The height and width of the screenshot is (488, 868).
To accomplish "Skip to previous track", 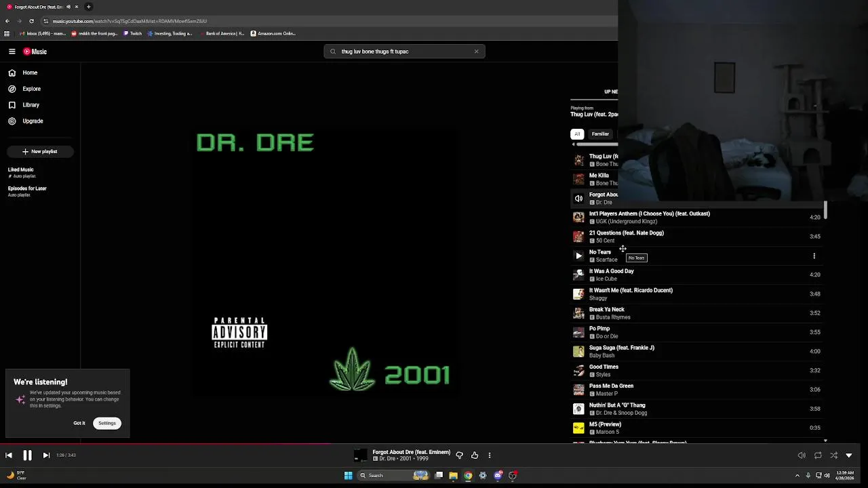I will click(x=9, y=455).
